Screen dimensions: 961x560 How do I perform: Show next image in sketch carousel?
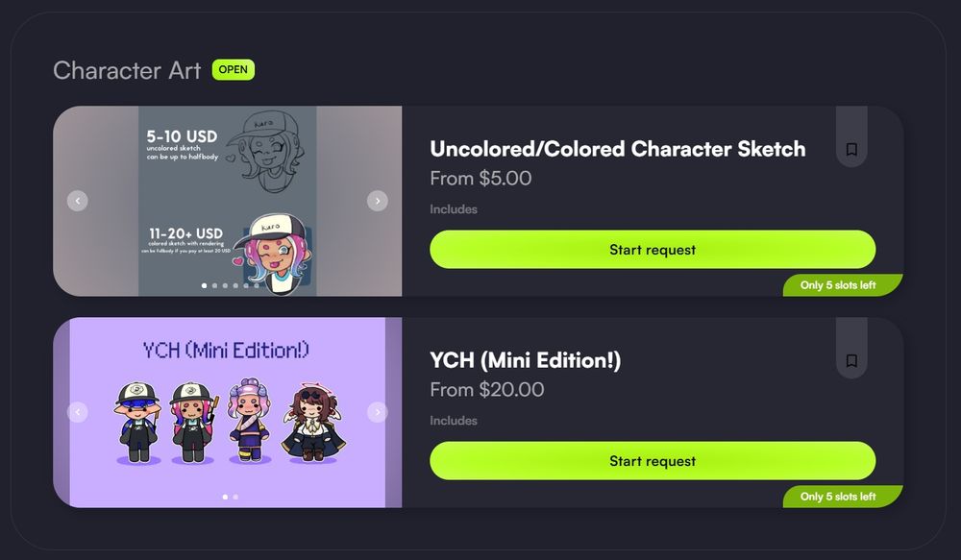click(x=377, y=201)
